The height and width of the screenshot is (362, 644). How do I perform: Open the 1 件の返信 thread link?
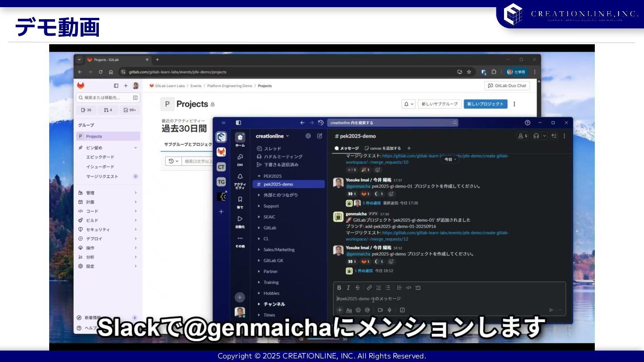click(364, 271)
